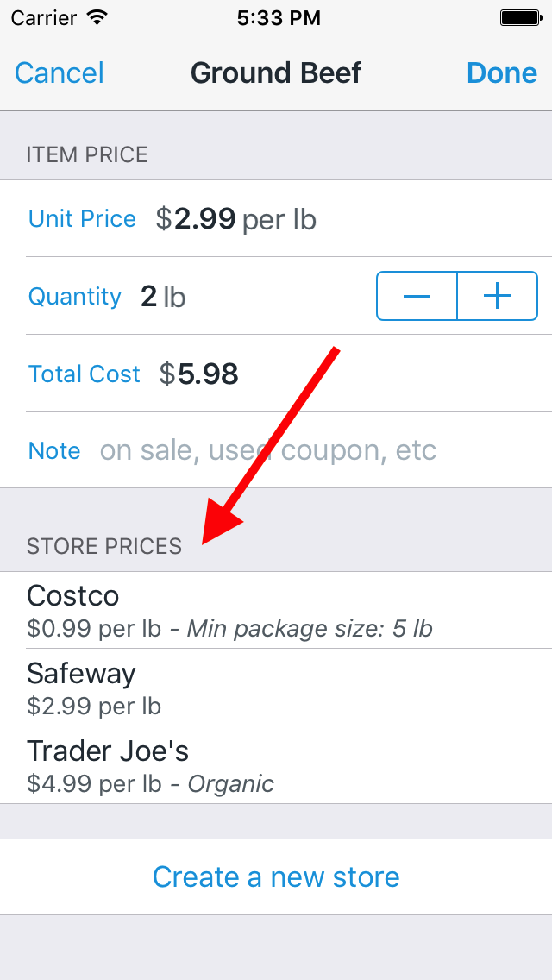Edit the Unit Price value $2.99

[196, 219]
